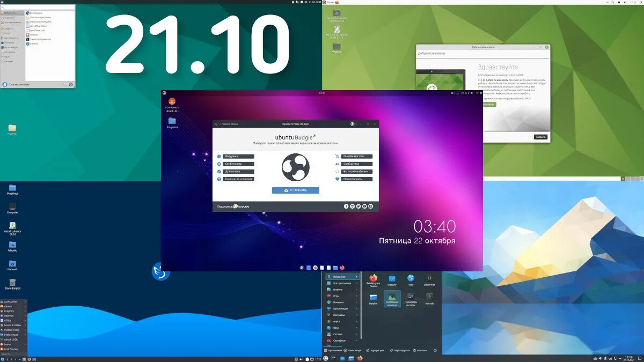The image size is (644, 362).
Task: Open the Trash (Empty) desktop icon
Action: [12, 284]
